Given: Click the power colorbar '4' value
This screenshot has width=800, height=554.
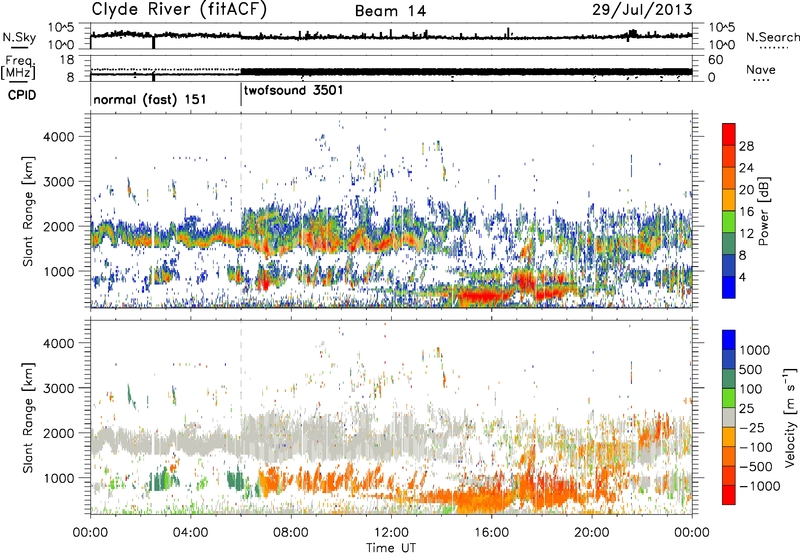Looking at the screenshot, I should [742, 277].
